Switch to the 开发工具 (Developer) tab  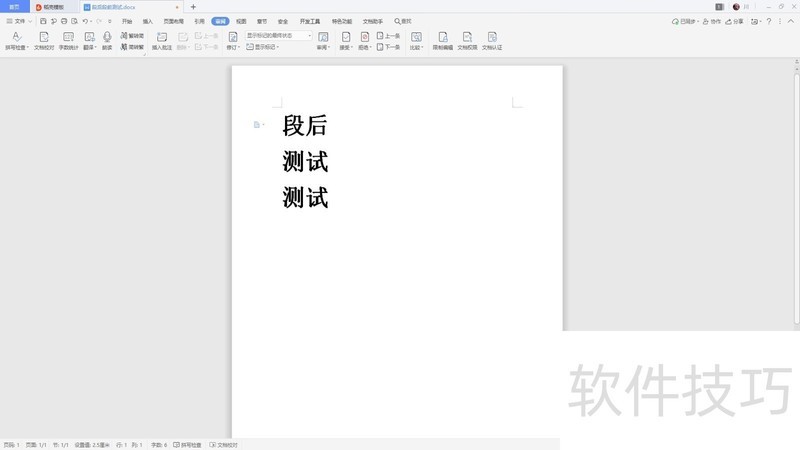click(x=310, y=21)
